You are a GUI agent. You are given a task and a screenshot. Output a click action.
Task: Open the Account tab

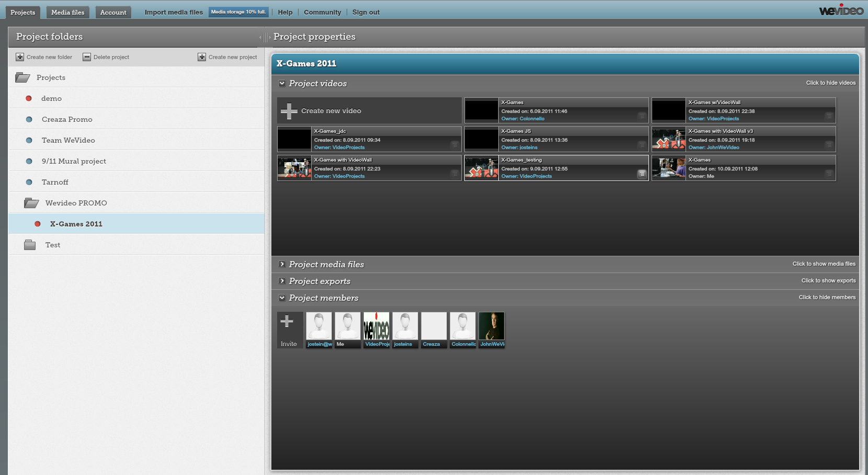pos(113,13)
